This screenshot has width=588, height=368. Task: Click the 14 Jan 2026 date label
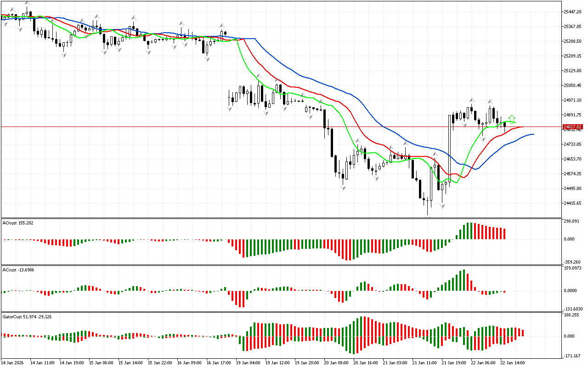tap(13, 362)
